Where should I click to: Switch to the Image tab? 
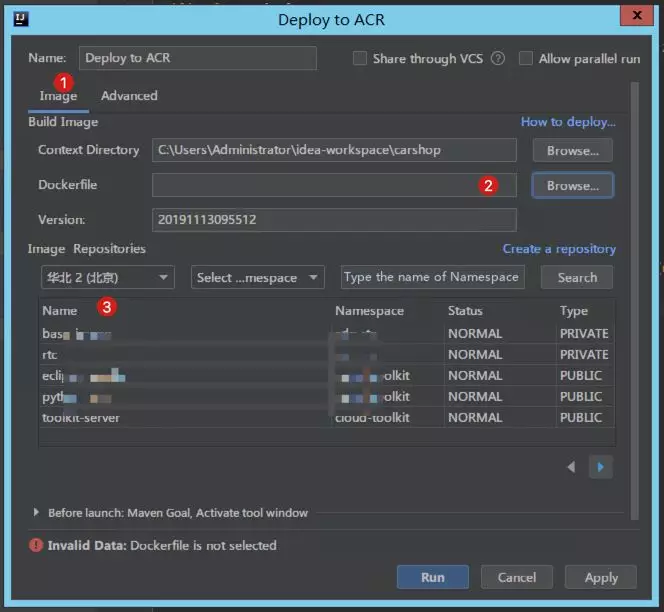tap(58, 96)
